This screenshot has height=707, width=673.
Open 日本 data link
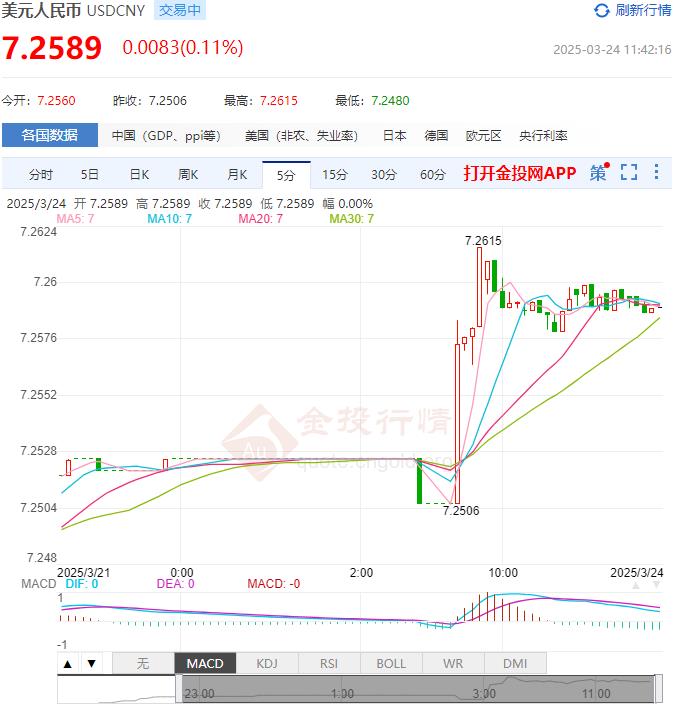tap(394, 136)
